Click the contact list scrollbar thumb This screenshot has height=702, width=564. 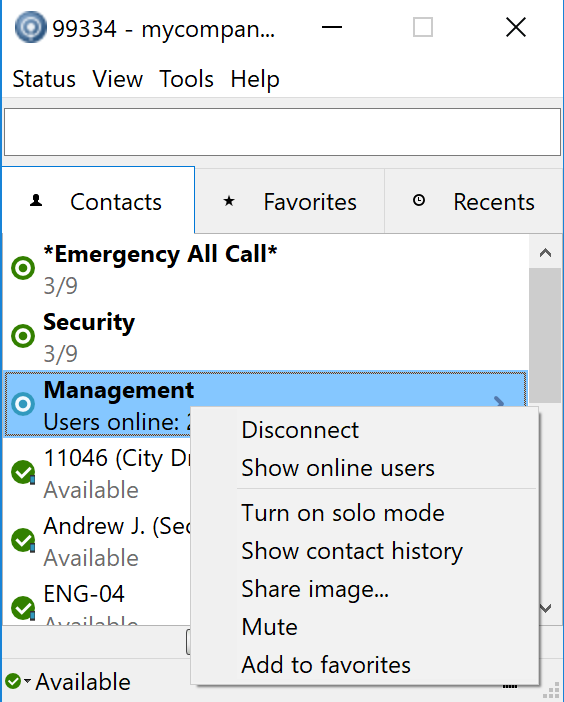tap(545, 337)
